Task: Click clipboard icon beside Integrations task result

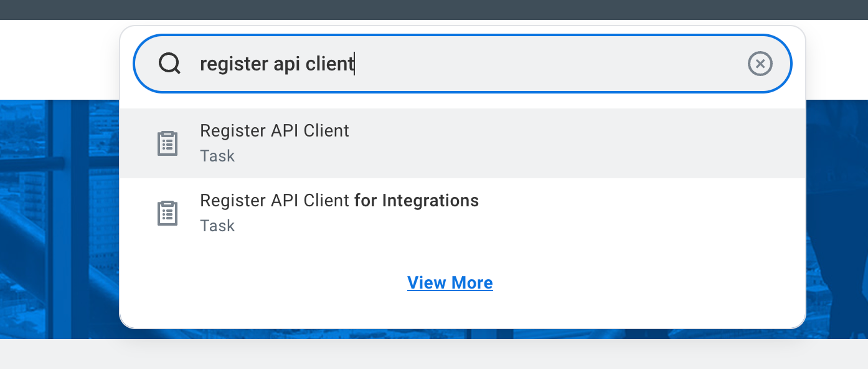Action: tap(166, 213)
